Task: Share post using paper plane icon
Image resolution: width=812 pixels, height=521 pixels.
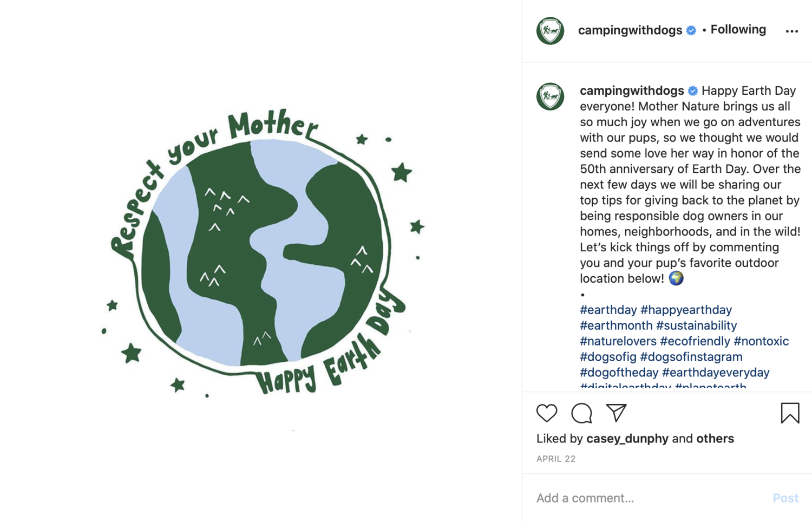Action: [616, 413]
